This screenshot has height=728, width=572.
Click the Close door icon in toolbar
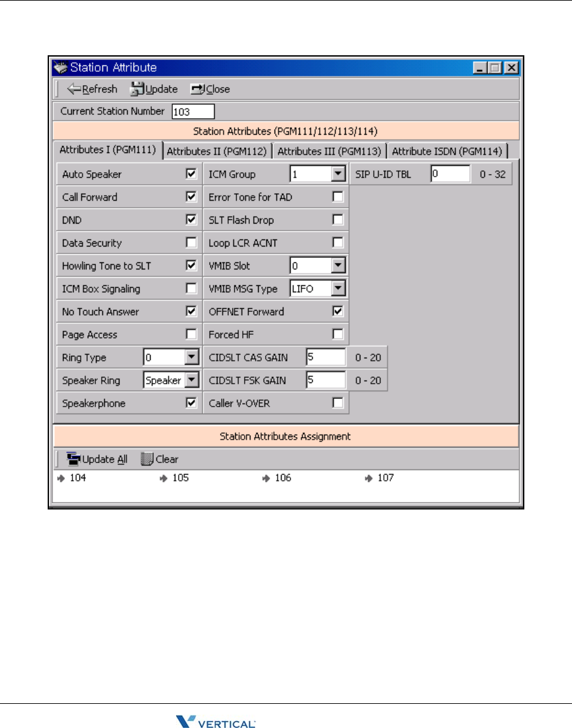(198, 89)
